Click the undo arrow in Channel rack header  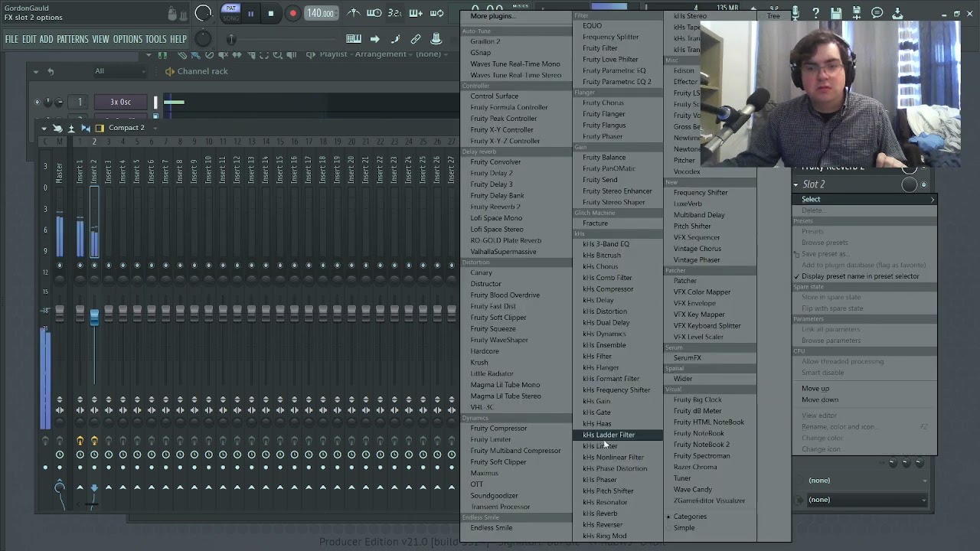(51, 71)
